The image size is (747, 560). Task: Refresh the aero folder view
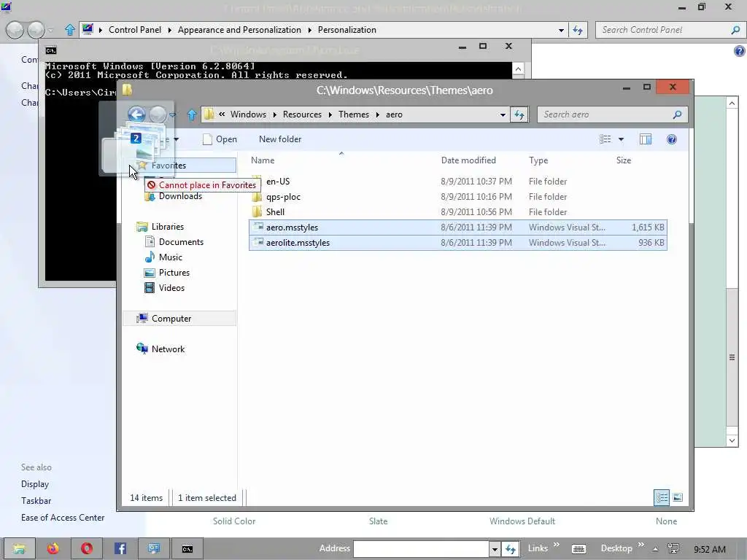519,114
